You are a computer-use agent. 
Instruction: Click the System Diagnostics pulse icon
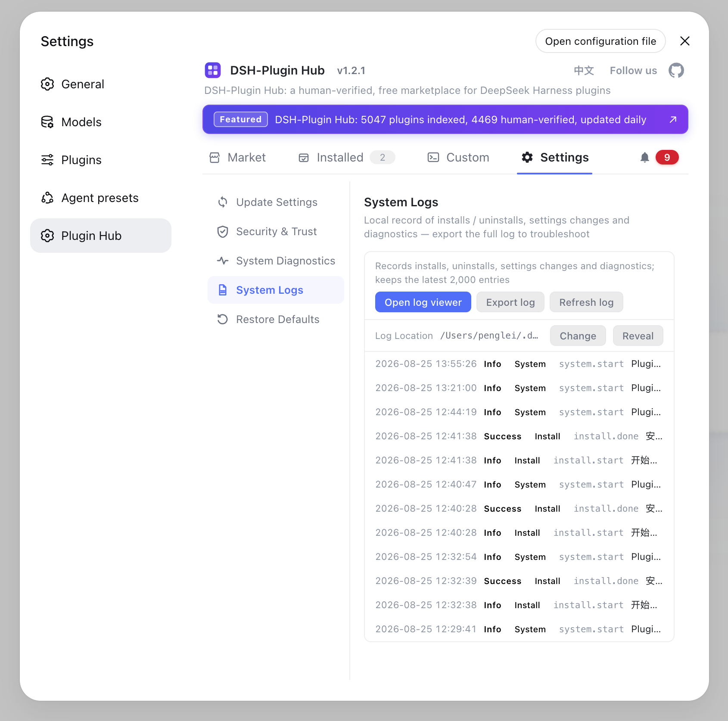(223, 261)
